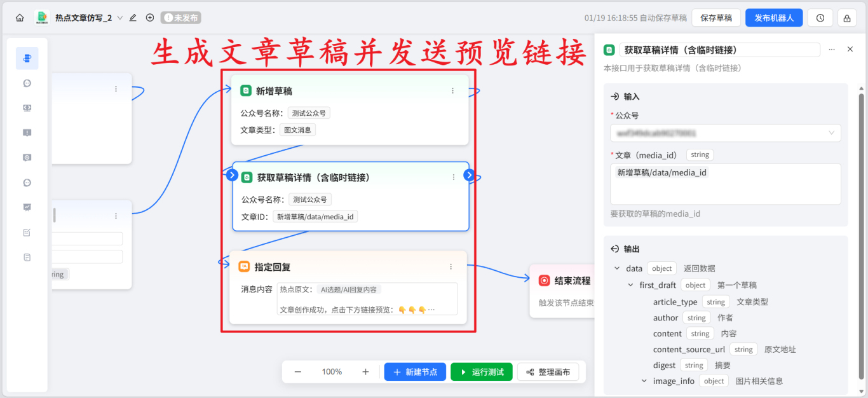Click the plus to zoom in the canvas
Image resolution: width=868 pixels, height=398 pixels.
[364, 371]
